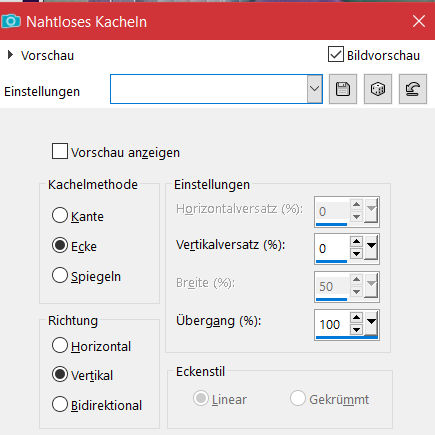Click the Nahtloses Kacheln title text
435x435 pixels.
[x=86, y=22]
